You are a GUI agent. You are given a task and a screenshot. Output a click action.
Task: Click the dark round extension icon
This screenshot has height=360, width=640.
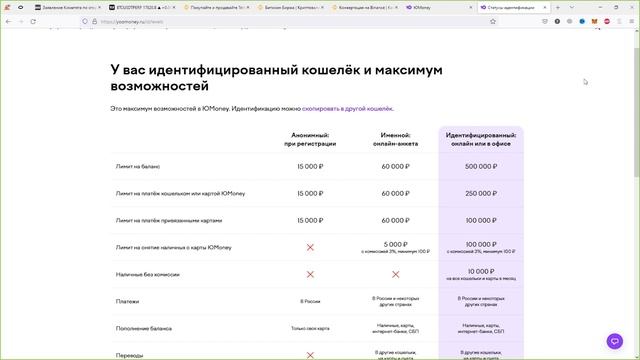coord(557,21)
